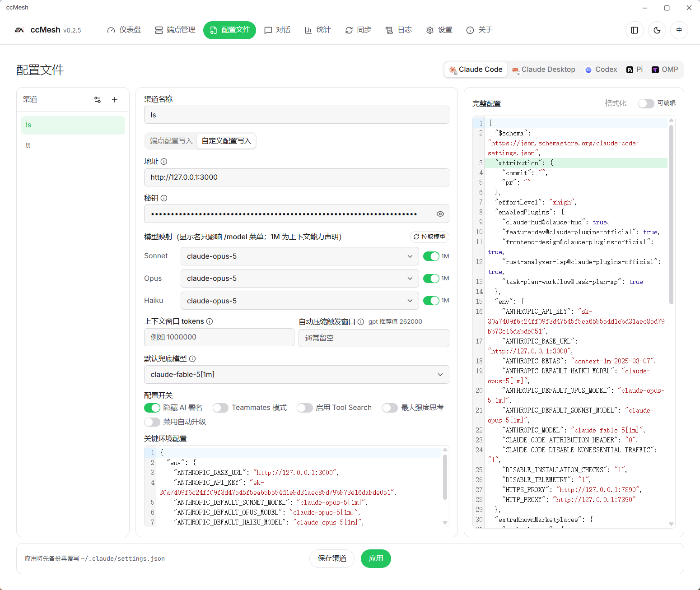This screenshot has height=590, width=700.
Task: Toggle 1M context for Haiku
Action: point(431,301)
